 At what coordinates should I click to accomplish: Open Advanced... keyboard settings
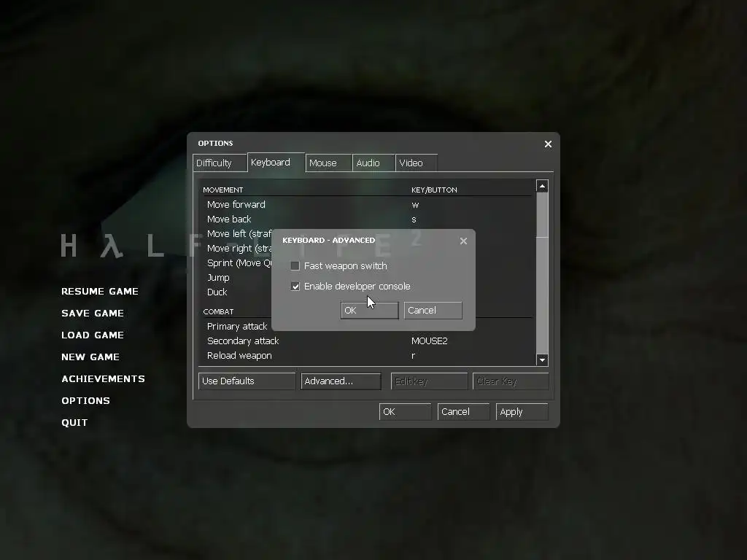click(341, 381)
